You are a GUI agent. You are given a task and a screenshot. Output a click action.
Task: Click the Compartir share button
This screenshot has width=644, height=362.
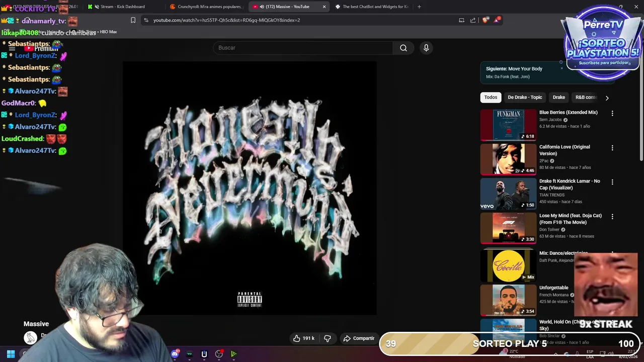359,338
